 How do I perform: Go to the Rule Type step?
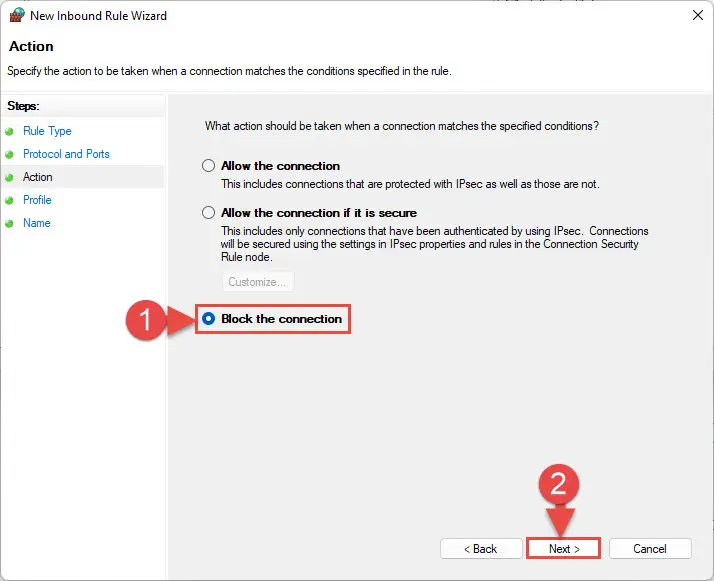click(x=47, y=131)
